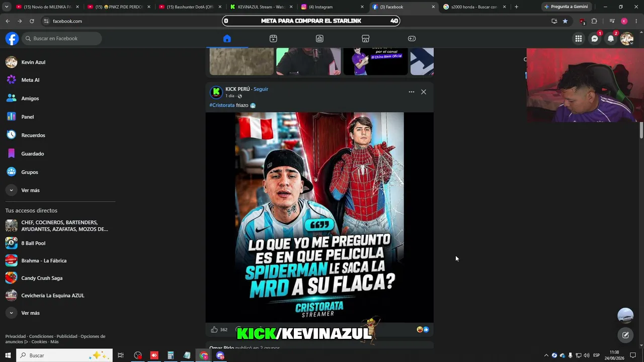Switch to the Instagram tab
This screenshot has width=644, height=362.
click(x=333, y=7)
